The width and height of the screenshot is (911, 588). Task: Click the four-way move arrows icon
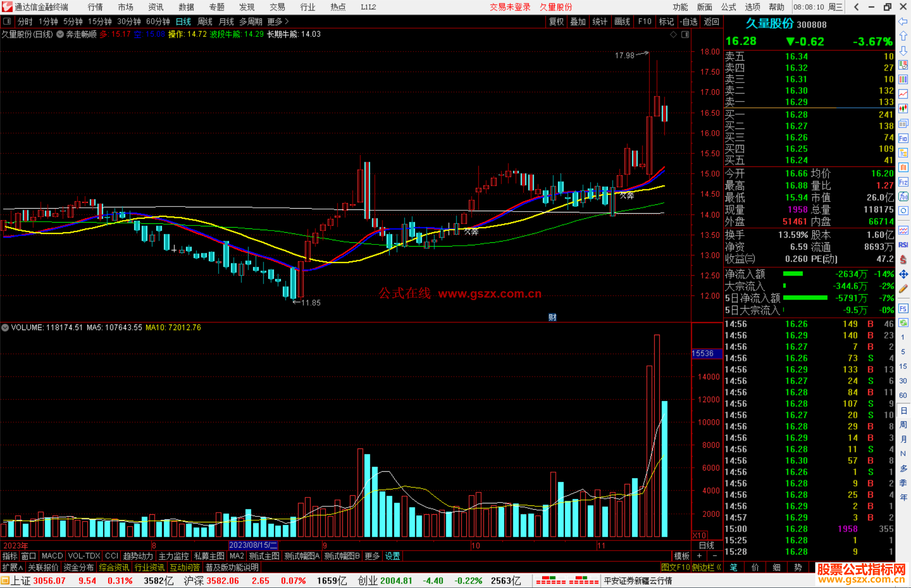coord(903,274)
